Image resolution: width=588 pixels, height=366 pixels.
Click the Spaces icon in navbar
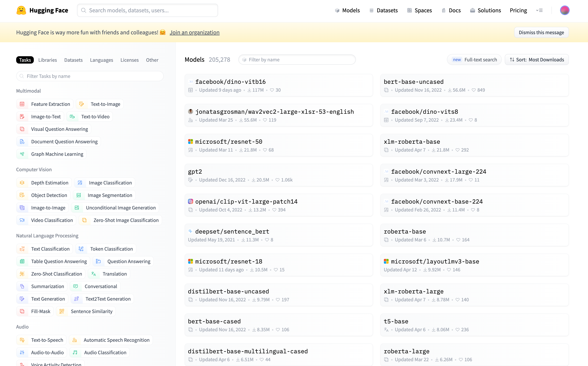(409, 10)
